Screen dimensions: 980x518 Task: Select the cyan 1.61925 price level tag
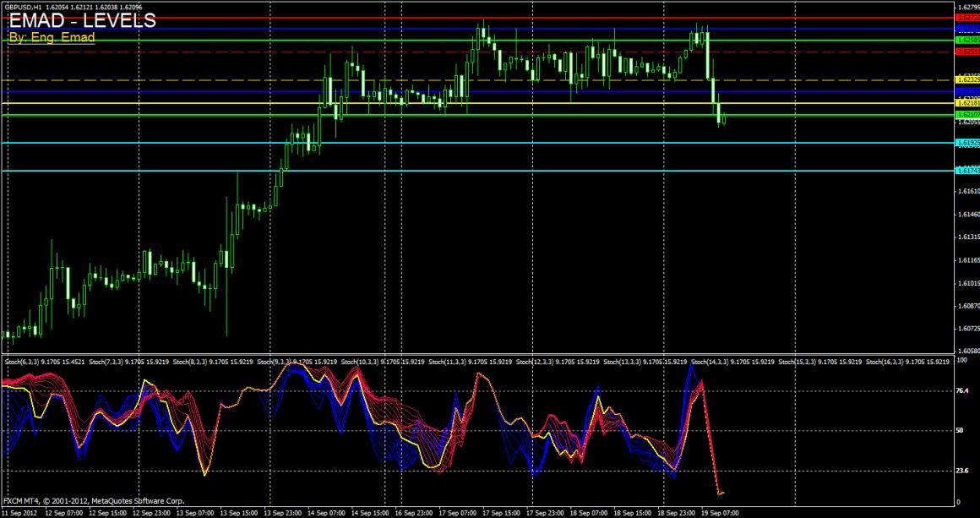point(966,143)
